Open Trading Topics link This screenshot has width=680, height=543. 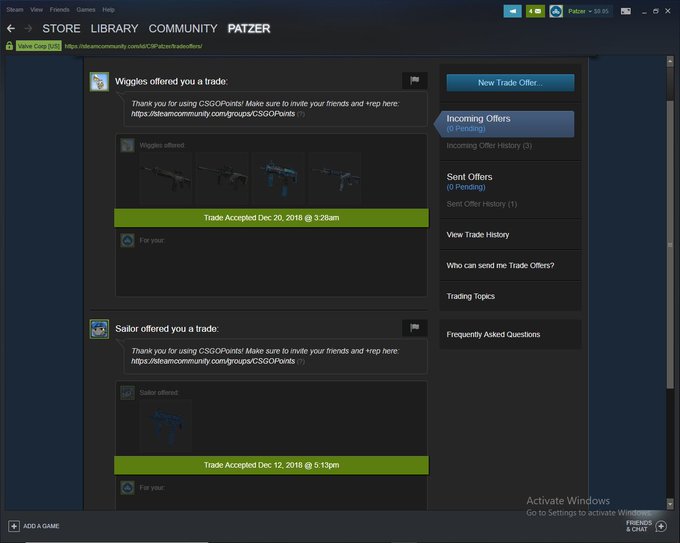[x=471, y=296]
